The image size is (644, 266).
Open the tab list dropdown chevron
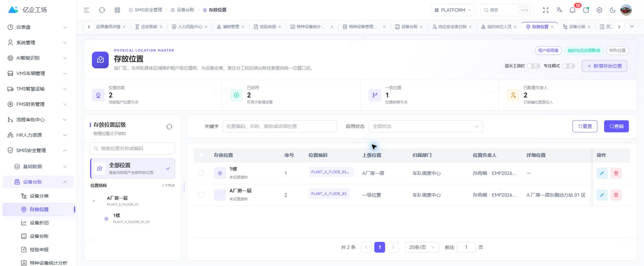click(632, 26)
